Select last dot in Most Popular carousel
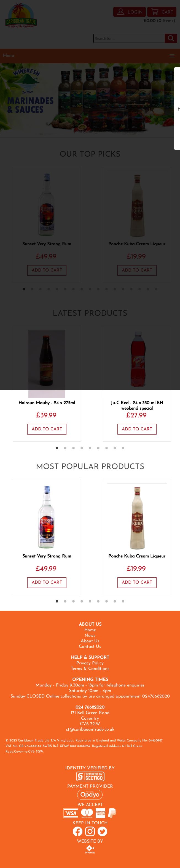 coord(123,601)
